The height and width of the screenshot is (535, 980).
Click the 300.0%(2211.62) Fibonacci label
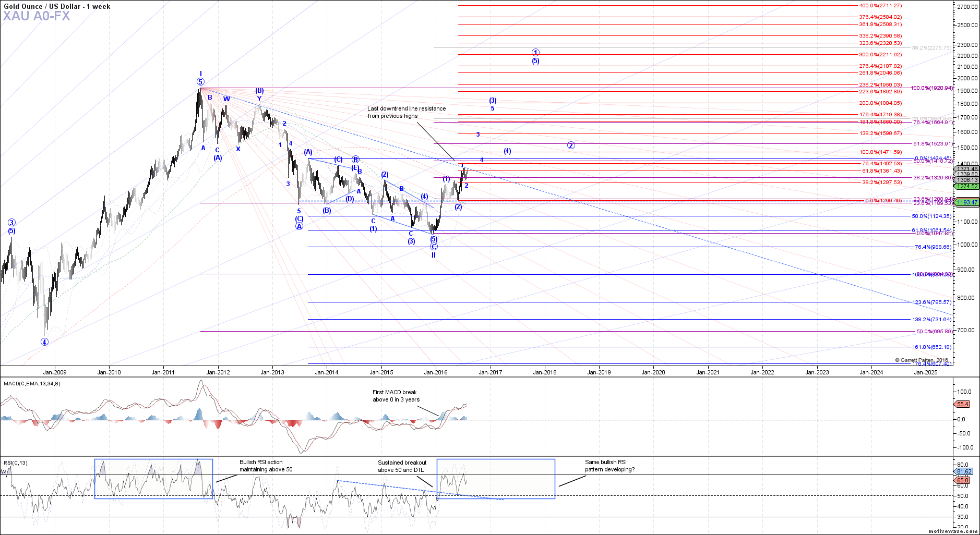point(880,55)
